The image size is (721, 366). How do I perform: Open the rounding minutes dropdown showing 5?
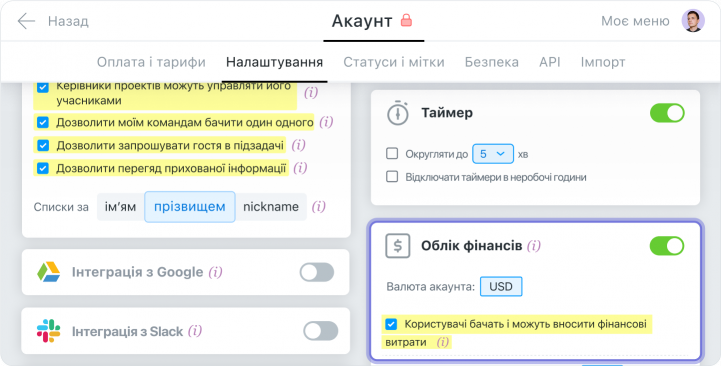coord(493,154)
